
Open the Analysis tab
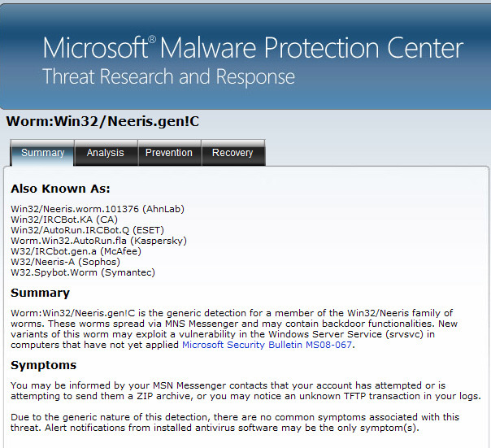[x=106, y=153]
